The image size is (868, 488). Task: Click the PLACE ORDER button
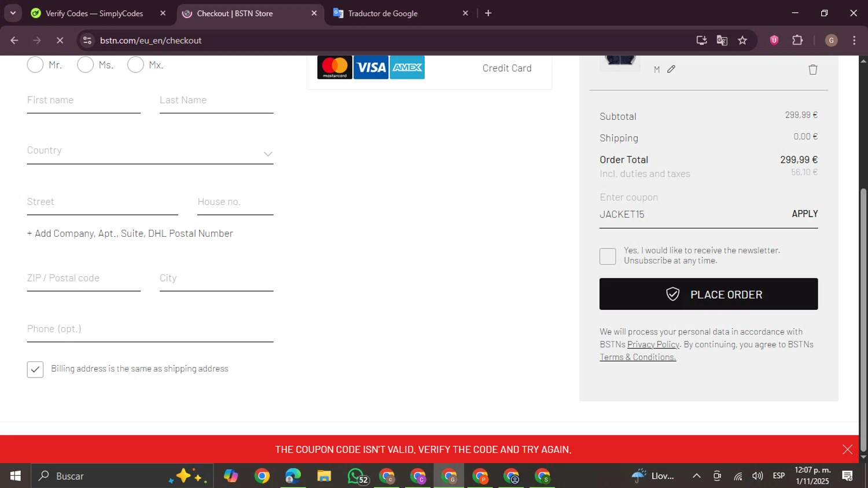(x=708, y=294)
